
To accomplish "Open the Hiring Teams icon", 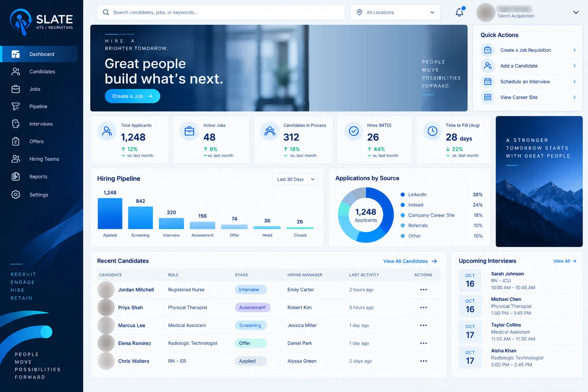I will click(16, 159).
